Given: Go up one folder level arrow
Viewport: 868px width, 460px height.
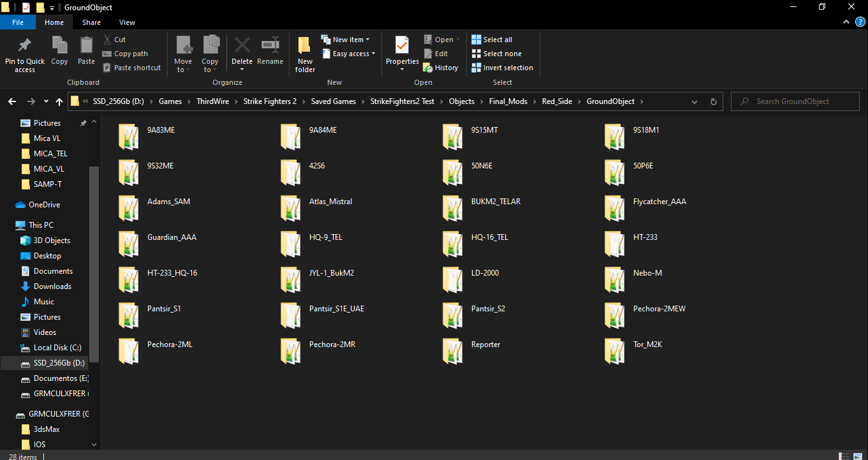Looking at the screenshot, I should [x=59, y=101].
